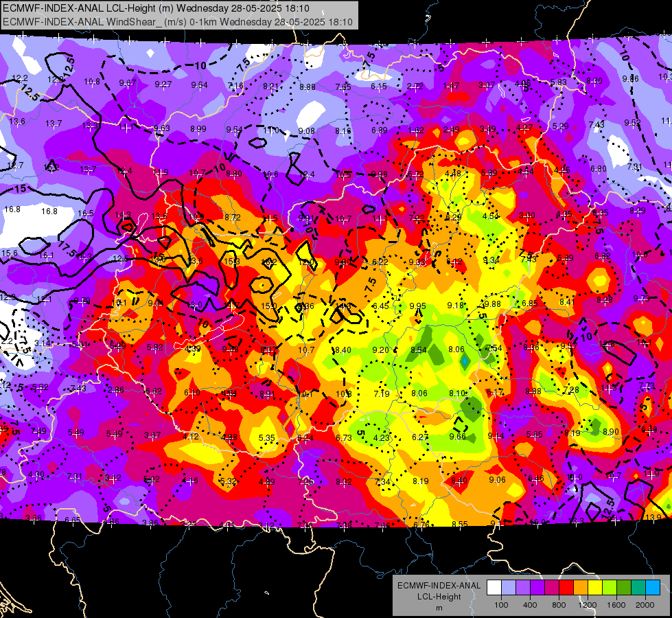This screenshot has height=618, width=672.
Task: Click the grid value '8.41'
Action: tap(567, 302)
